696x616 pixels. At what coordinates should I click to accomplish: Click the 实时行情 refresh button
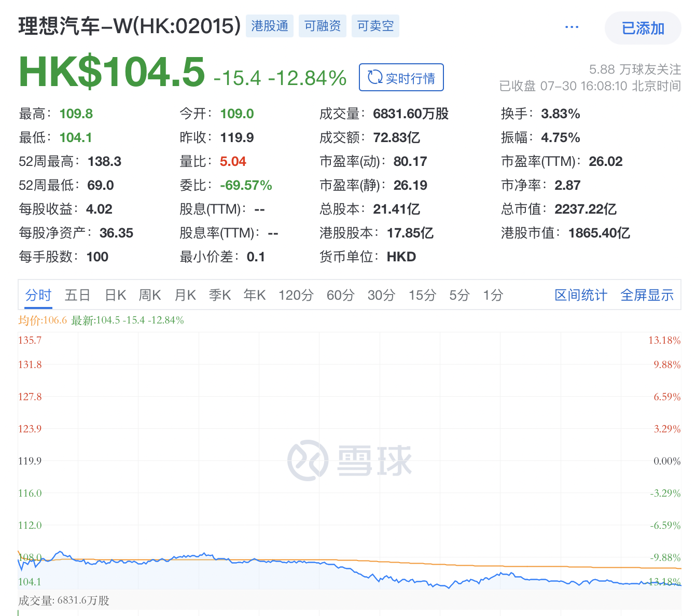point(401,78)
